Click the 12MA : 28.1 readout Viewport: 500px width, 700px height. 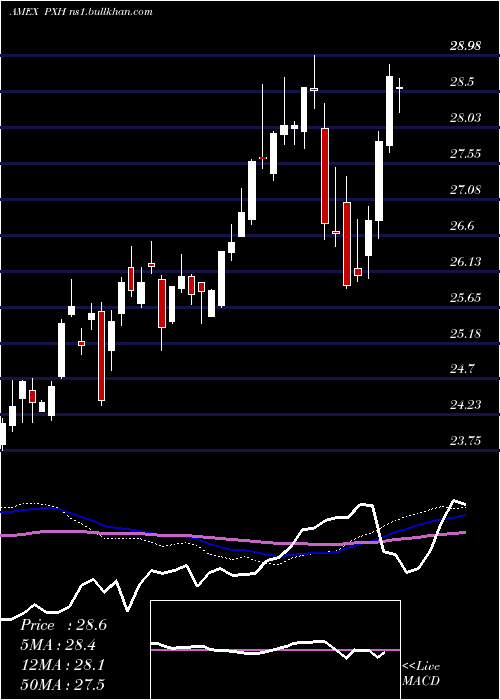[62, 665]
